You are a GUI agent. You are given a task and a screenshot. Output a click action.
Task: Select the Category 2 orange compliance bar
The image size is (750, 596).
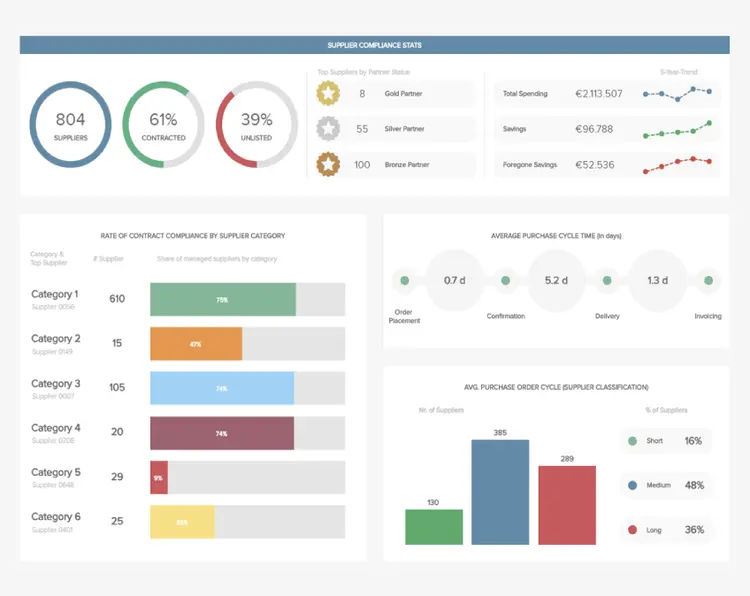coord(196,344)
